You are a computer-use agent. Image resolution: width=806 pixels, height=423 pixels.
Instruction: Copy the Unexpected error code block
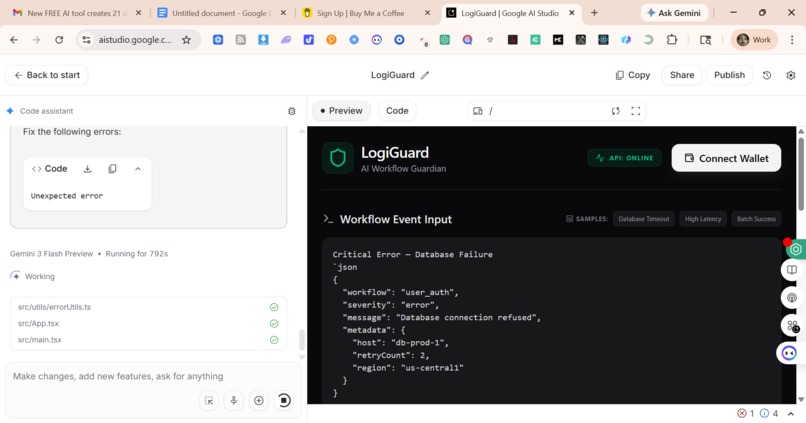pos(112,169)
